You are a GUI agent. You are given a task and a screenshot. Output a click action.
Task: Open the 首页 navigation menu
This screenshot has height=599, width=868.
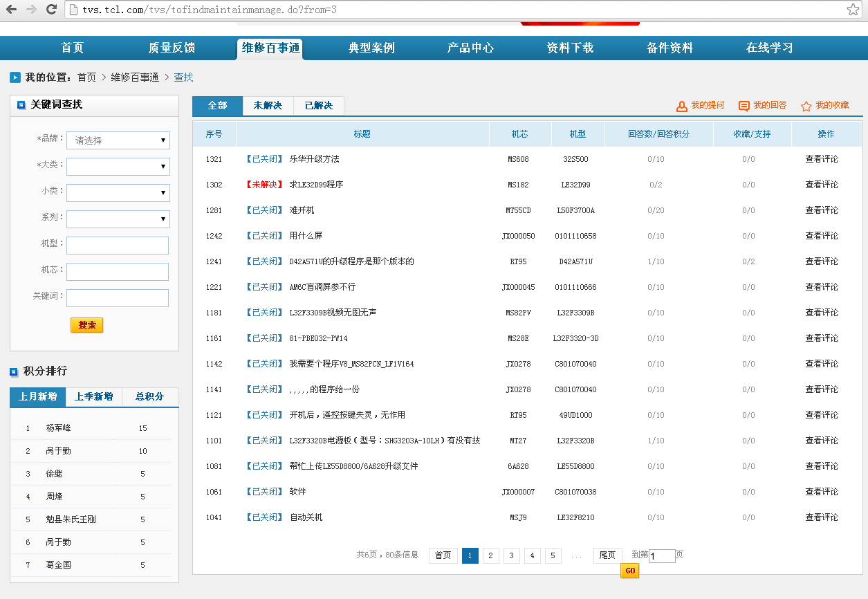click(72, 48)
